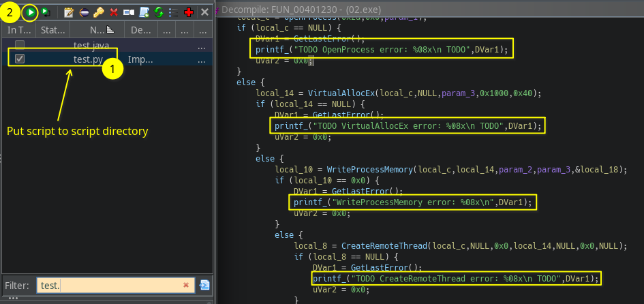Check the test.java In Tool checkbox
The height and width of the screenshot is (304, 644).
tap(19, 45)
